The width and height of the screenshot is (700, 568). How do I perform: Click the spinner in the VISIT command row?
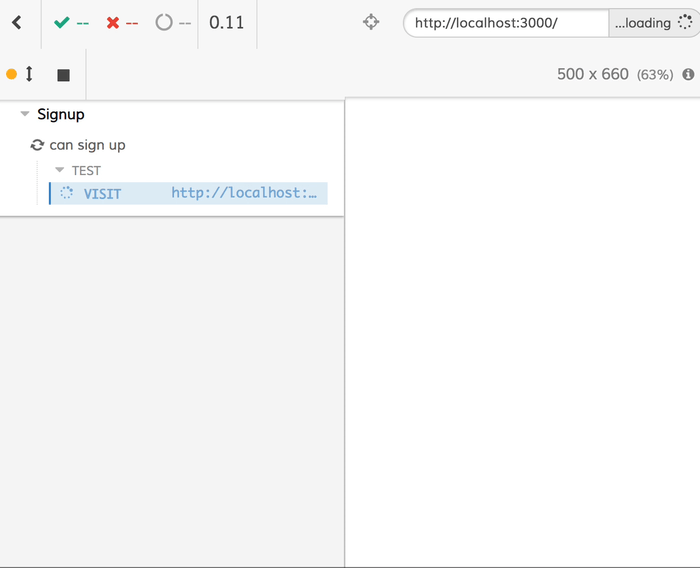pos(67,193)
